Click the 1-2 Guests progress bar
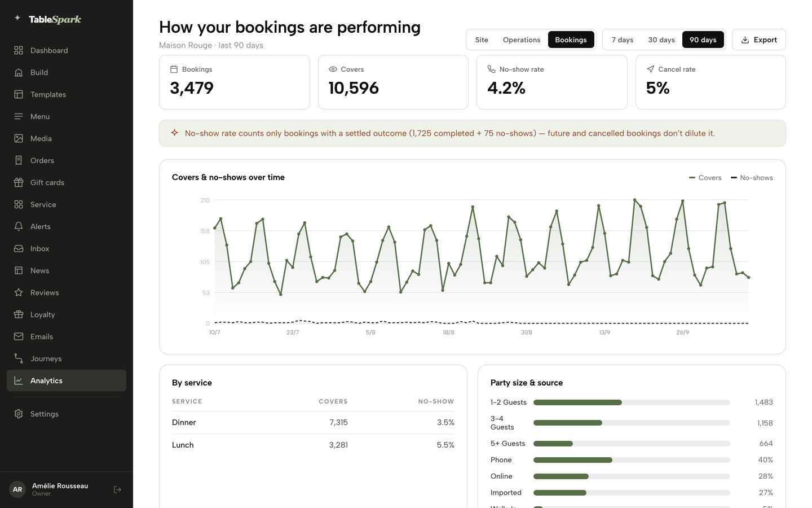The image size is (812, 508). click(632, 402)
